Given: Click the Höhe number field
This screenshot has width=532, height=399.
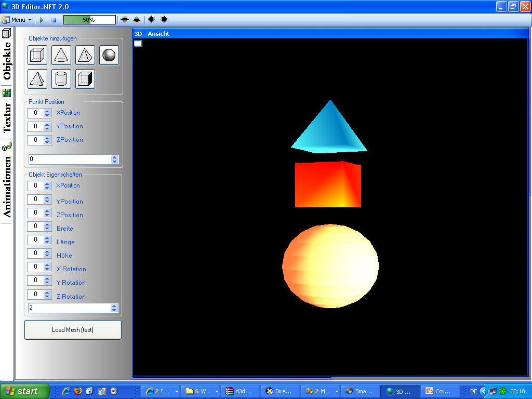Looking at the screenshot, I should click(x=35, y=253).
